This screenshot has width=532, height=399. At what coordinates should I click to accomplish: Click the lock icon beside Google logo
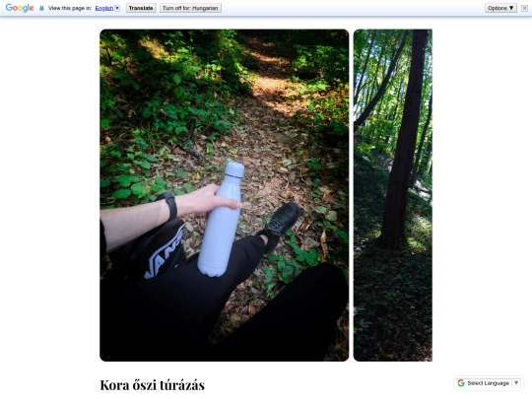[x=41, y=8]
